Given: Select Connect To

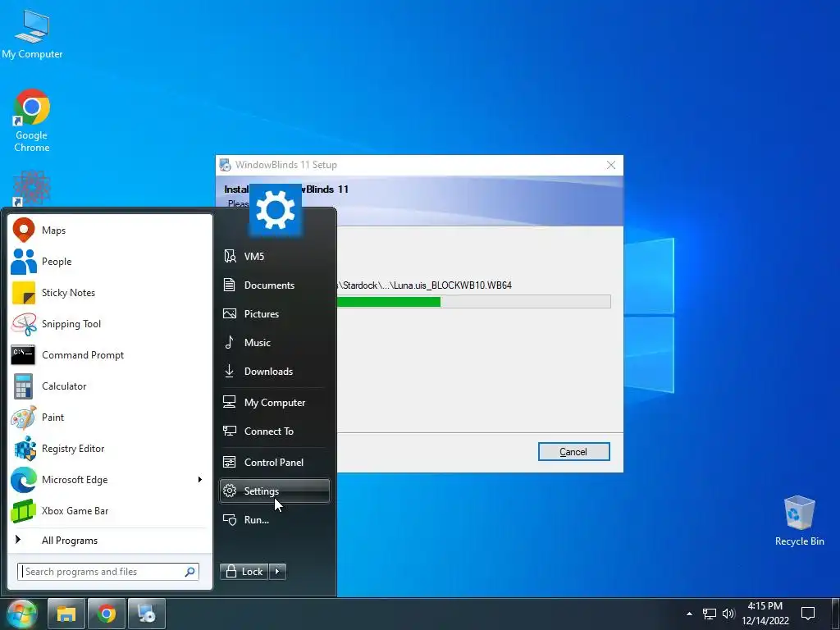Looking at the screenshot, I should coord(274,431).
